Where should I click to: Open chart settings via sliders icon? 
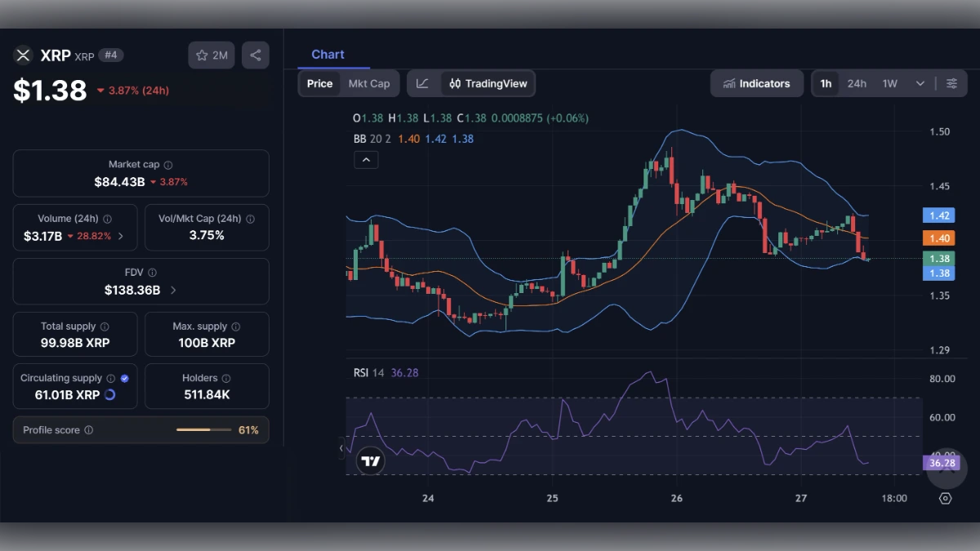coord(951,82)
